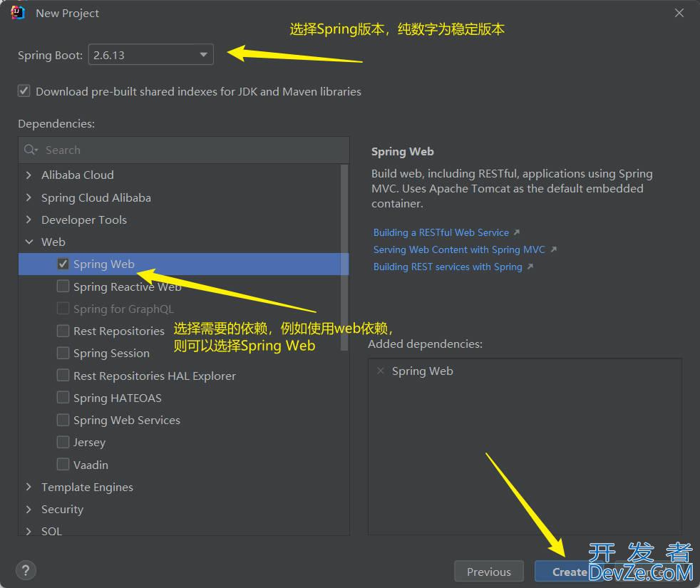Screen dimensions: 700x588
Task: Select the Spring HATEOAS row label
Action: pos(118,398)
